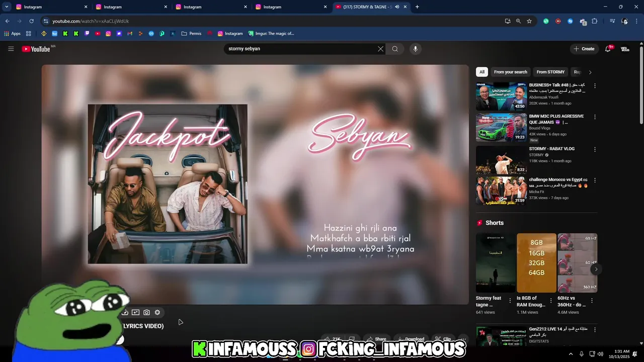
Task: Open the green circular-arrows extension icon
Action: point(546,21)
